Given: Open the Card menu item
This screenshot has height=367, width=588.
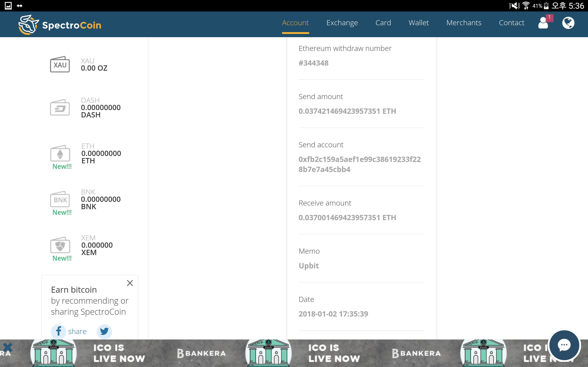Looking at the screenshot, I should [x=383, y=23].
